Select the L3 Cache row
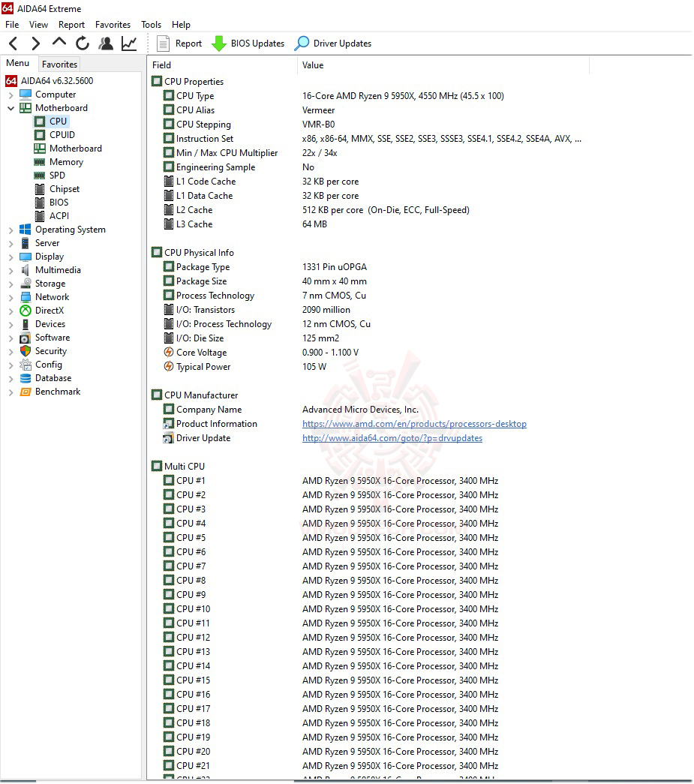 [369, 224]
